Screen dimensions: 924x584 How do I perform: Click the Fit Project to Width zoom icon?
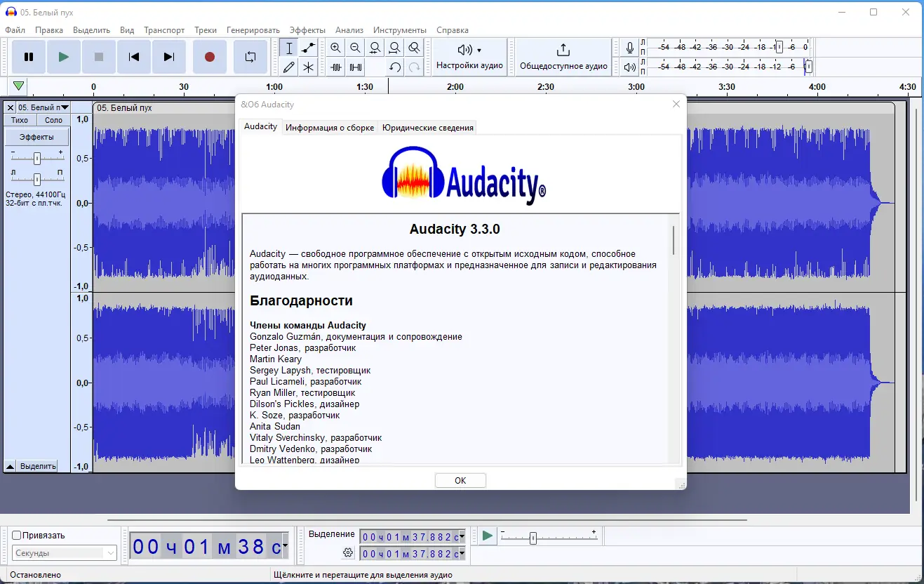pyautogui.click(x=395, y=48)
